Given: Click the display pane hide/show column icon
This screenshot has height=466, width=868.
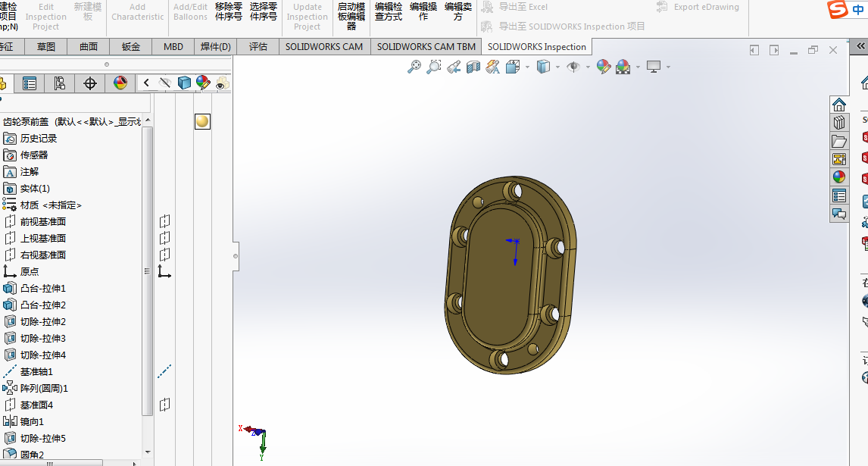Looking at the screenshot, I should (x=165, y=83).
